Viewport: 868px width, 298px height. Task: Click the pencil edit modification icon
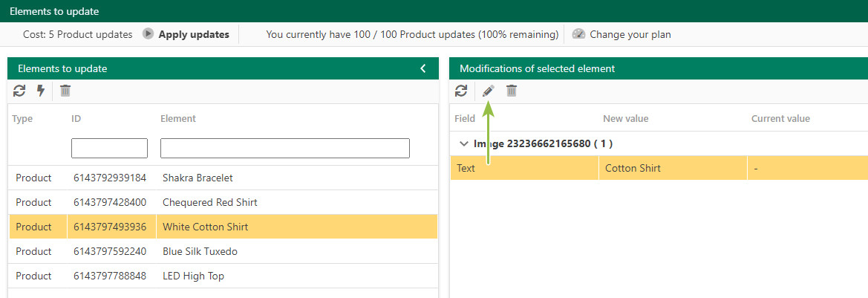(489, 91)
